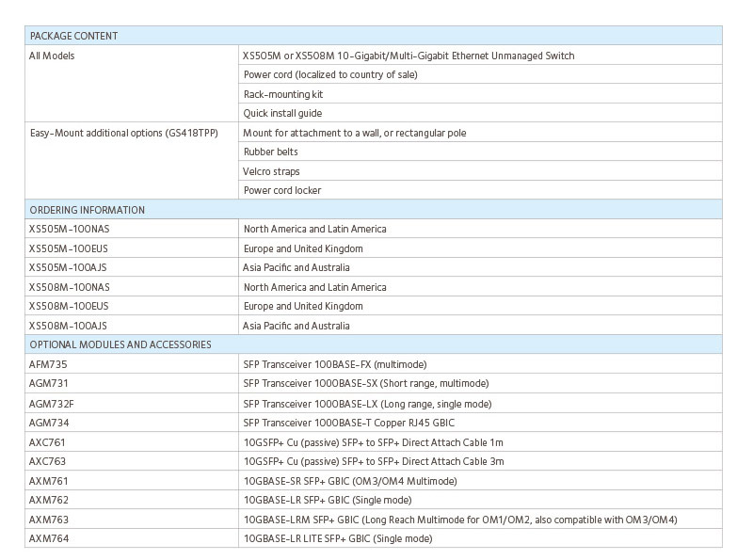This screenshot has width=753, height=560.
Task: Select the XS505M-100EUS model number
Action: (x=69, y=248)
